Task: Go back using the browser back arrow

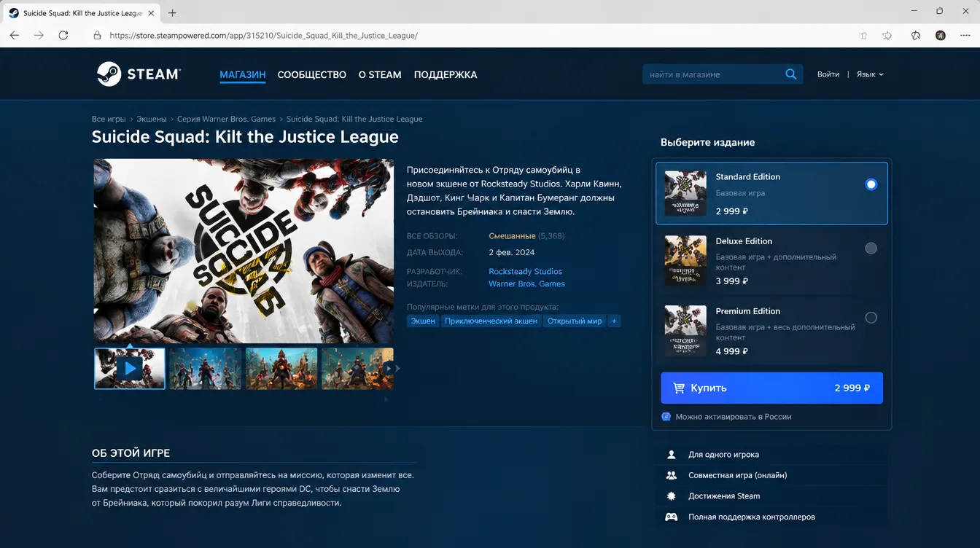Action: [x=15, y=36]
